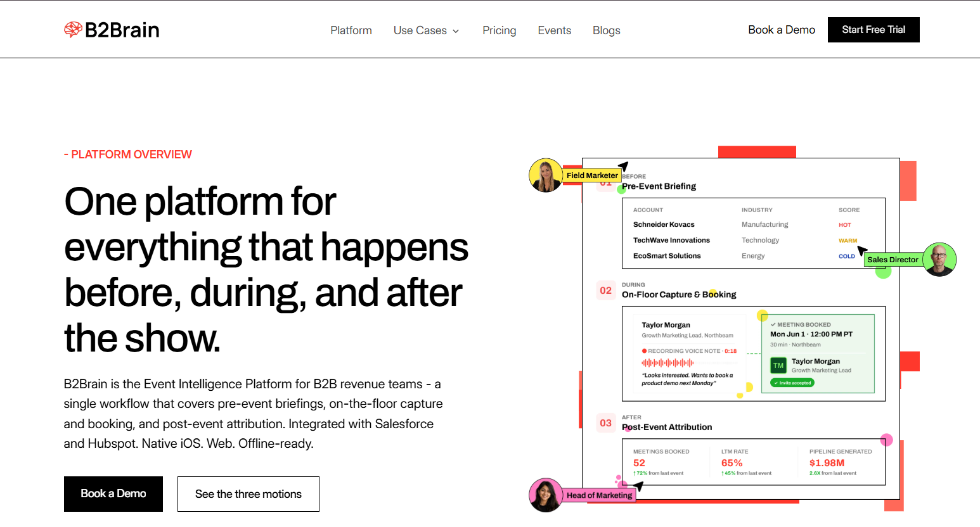
Task: Click the quoted voice note transcript
Action: [687, 379]
